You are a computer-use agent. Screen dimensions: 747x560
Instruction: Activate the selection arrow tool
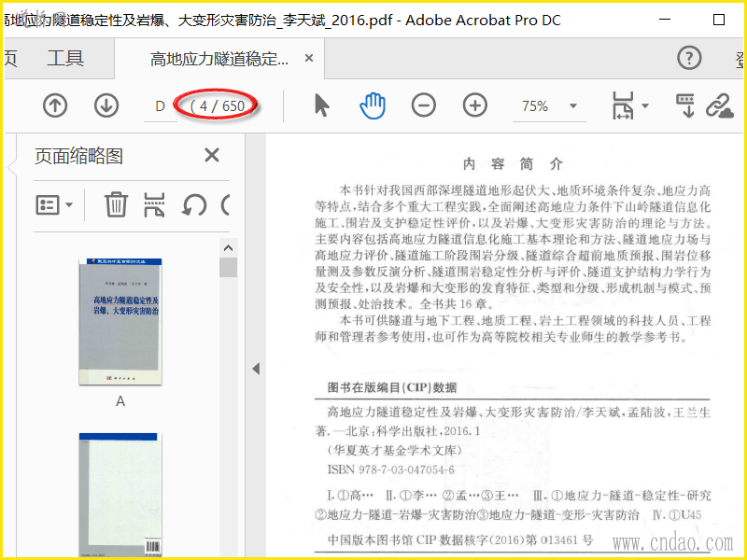click(x=322, y=105)
